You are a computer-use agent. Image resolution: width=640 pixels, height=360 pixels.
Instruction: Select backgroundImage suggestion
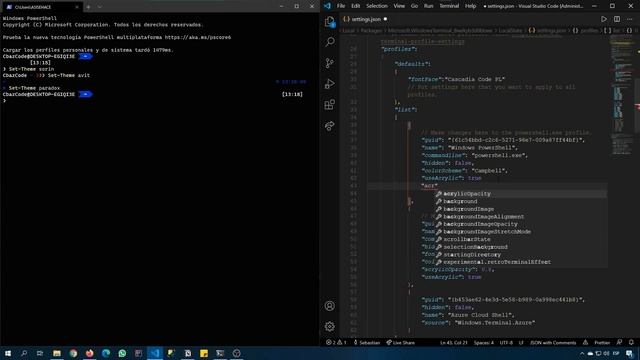[521, 209]
